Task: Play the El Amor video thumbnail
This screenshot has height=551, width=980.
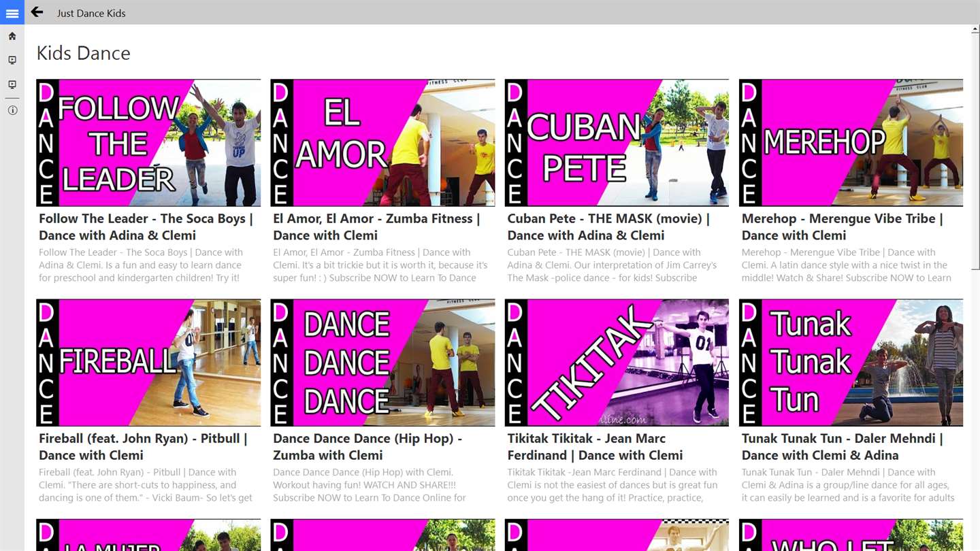Action: (382, 143)
